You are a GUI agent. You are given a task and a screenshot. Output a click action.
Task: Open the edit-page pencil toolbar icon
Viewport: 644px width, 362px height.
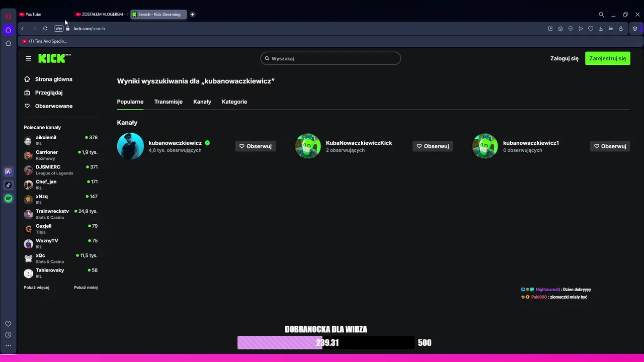click(550, 29)
